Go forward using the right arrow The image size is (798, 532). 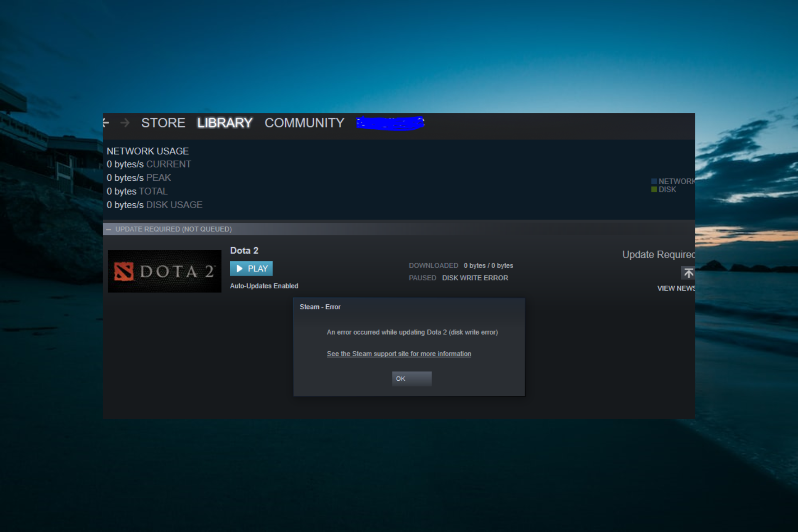click(x=125, y=123)
